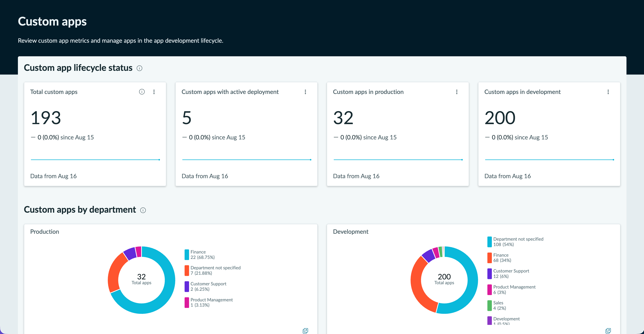Click the 200 apps in development value

(500, 118)
